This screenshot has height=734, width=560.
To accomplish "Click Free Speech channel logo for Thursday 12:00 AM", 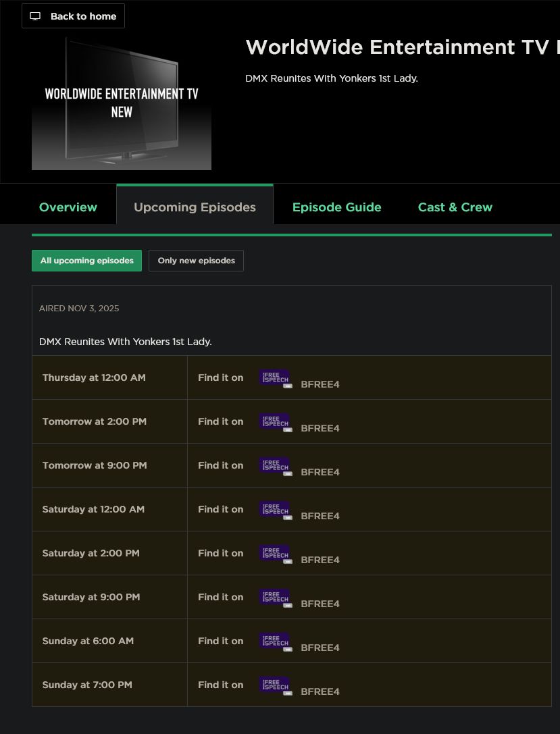I will tap(275, 378).
